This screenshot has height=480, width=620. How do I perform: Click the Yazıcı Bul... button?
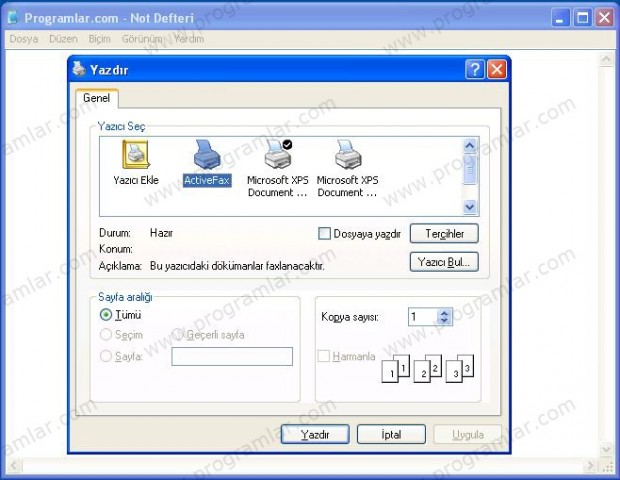[444, 262]
